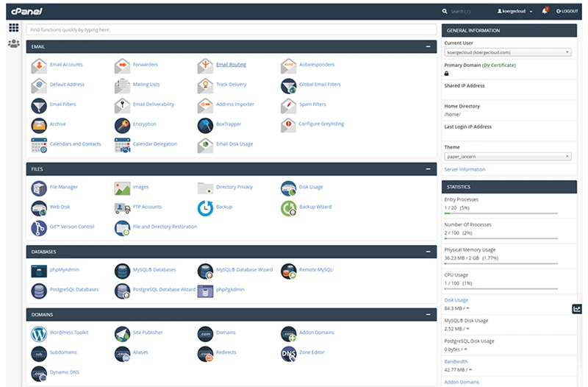Open the Dynamic DNS link
The height and width of the screenshot is (387, 588).
tap(65, 372)
